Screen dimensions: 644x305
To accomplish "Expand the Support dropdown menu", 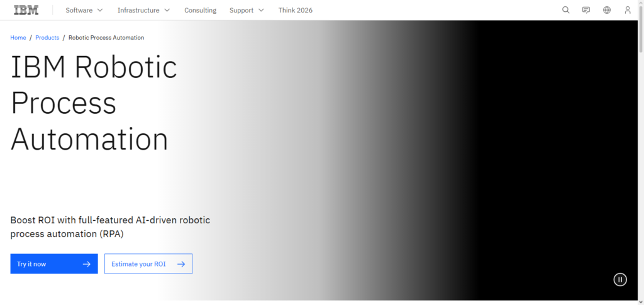I will point(247,10).
